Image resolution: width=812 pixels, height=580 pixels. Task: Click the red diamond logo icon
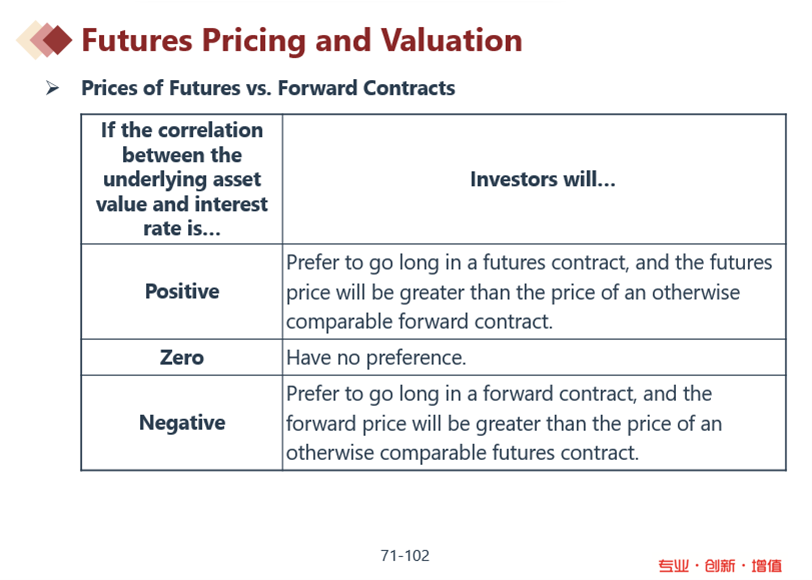(x=45, y=40)
